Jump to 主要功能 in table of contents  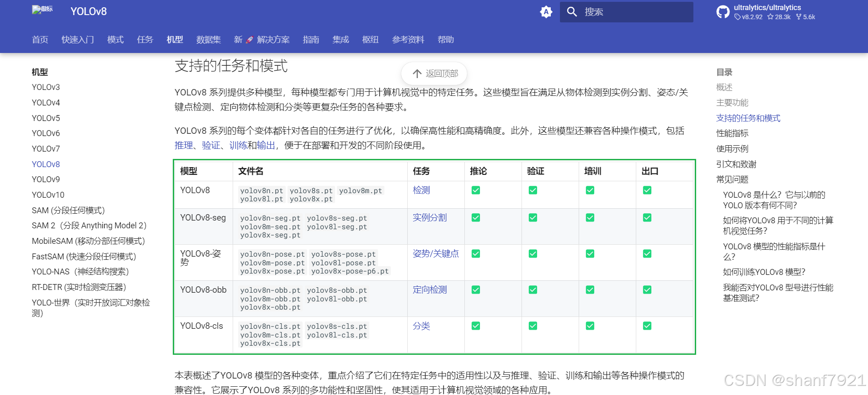pos(732,103)
